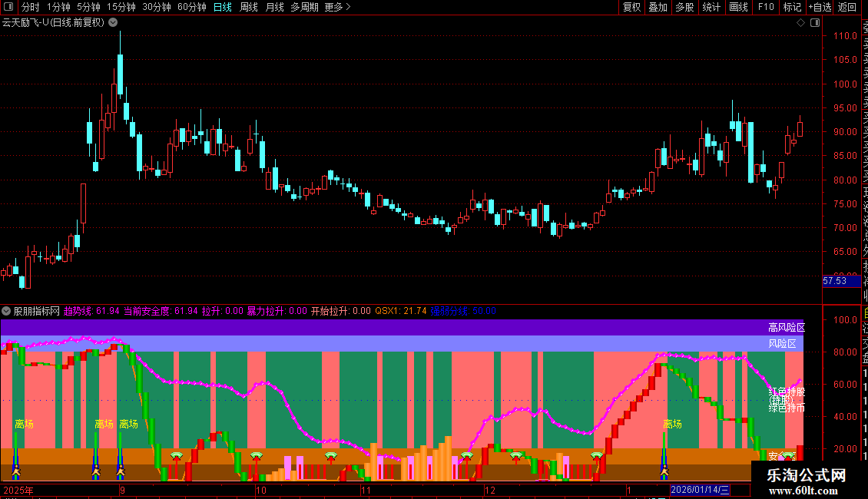Click the 绿色持币 legend text
Screen dimensions: 868x499
[x=787, y=408]
